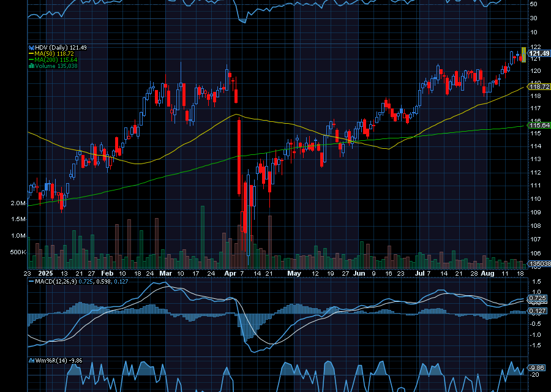Viewport: 551px width, 392px height.
Task: Click the area icon beside Wm%R(14)
Action: [31, 360]
